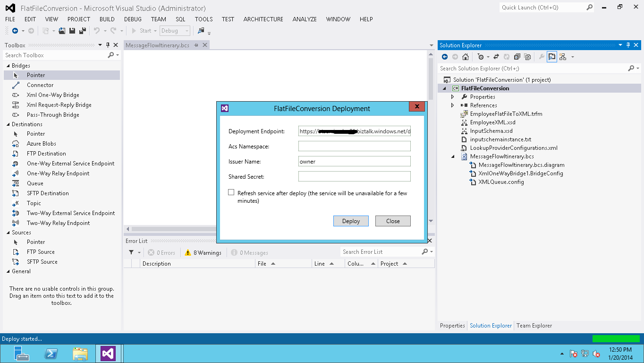Click the Undo toolbar icon

(x=96, y=31)
